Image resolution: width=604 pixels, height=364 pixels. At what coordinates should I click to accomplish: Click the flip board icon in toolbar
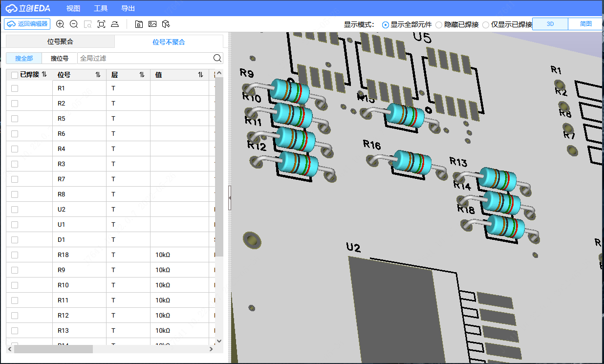pyautogui.click(x=114, y=24)
